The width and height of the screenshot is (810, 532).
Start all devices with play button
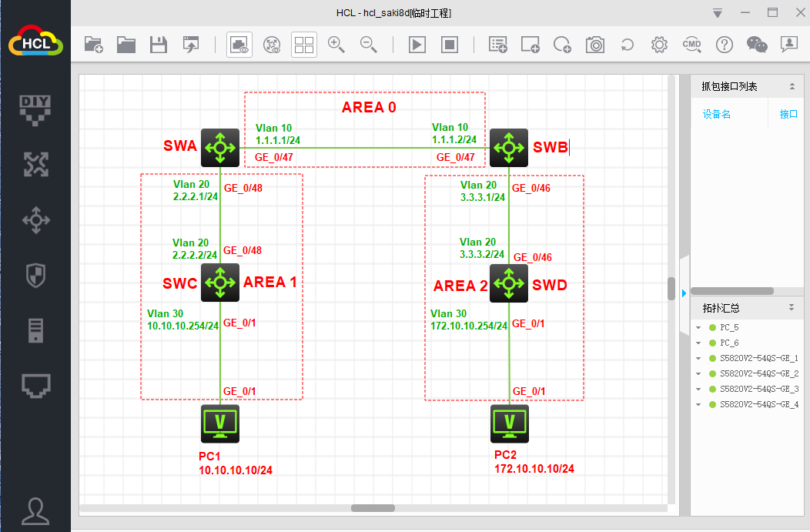click(417, 45)
